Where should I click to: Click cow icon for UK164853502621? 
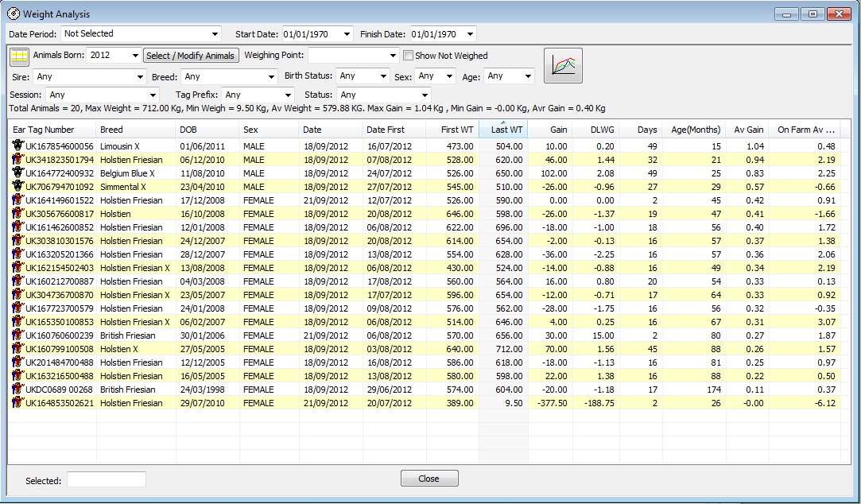[x=18, y=402]
